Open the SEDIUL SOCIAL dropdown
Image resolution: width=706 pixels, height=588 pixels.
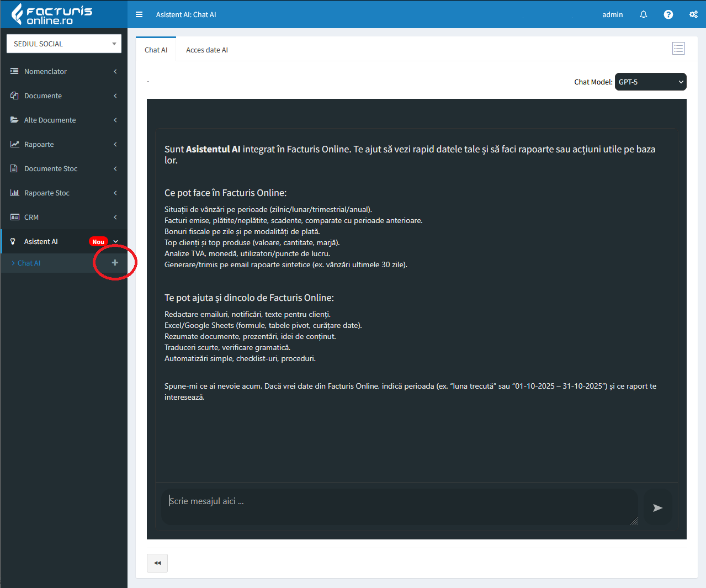pyautogui.click(x=64, y=44)
